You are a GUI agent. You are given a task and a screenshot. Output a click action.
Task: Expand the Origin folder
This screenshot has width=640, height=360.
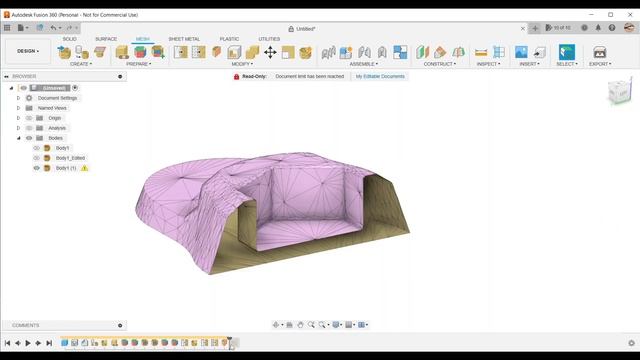(x=18, y=118)
